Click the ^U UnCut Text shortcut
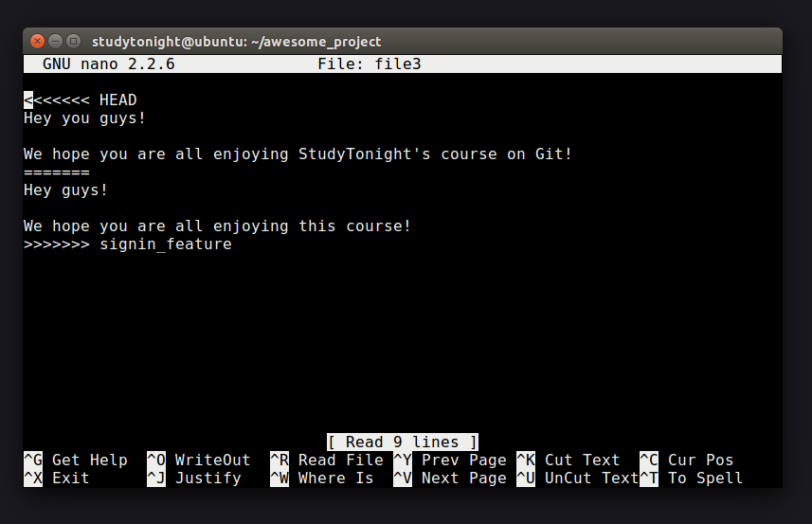The image size is (812, 524). tap(578, 478)
